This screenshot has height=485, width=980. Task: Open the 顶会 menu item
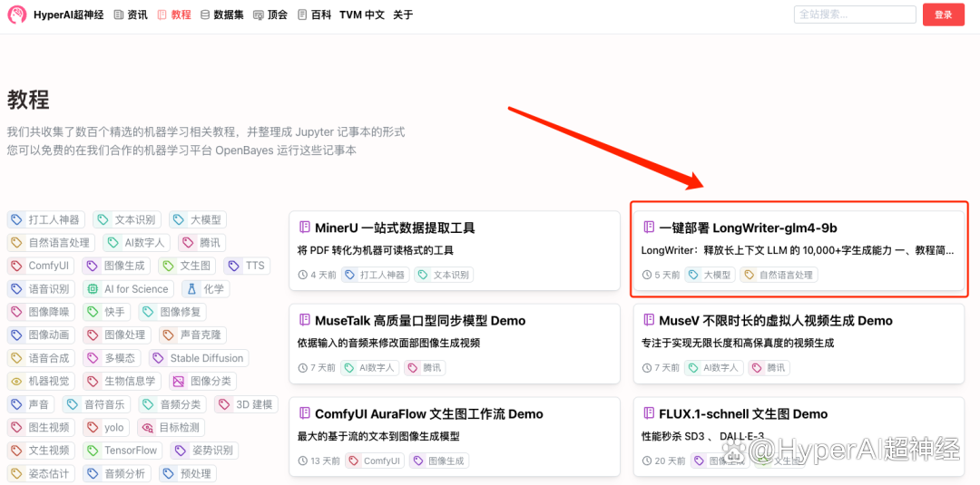click(x=270, y=15)
